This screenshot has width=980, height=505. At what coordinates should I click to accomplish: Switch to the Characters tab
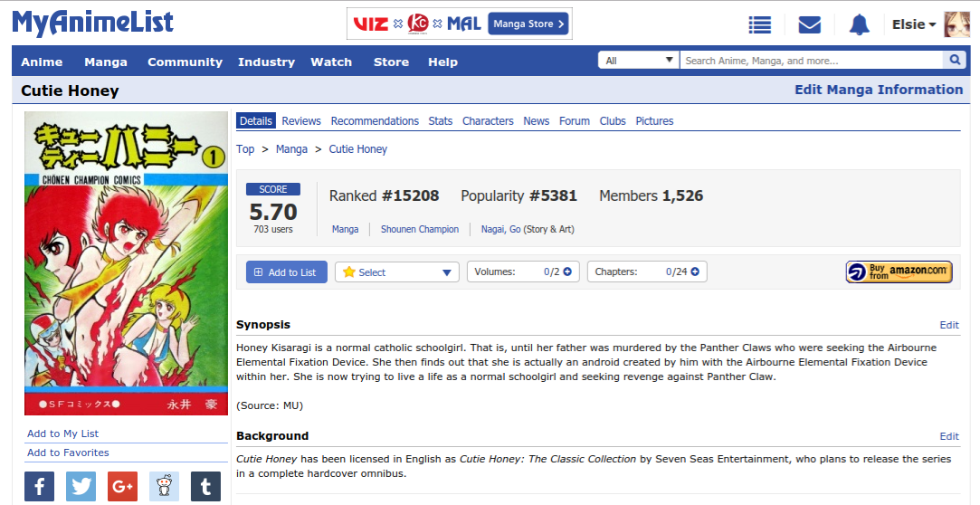click(488, 120)
